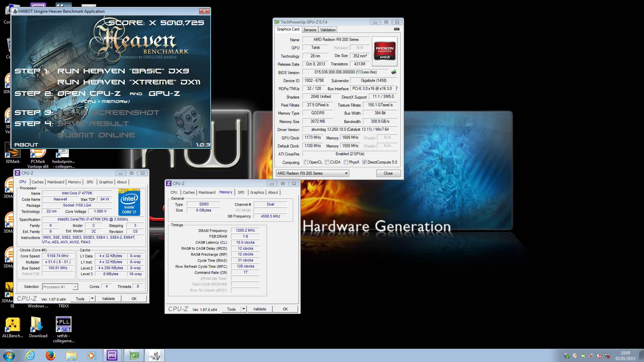Click the GPU-Z BIOS save chip icon

(394, 72)
